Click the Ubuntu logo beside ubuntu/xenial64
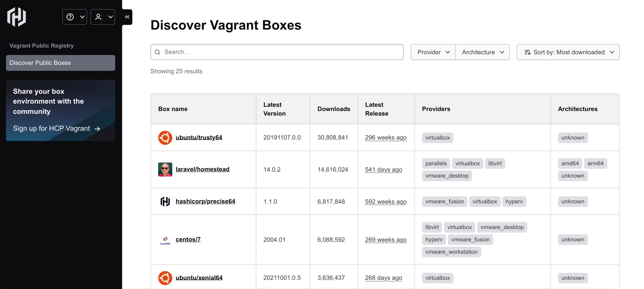 [165, 278]
